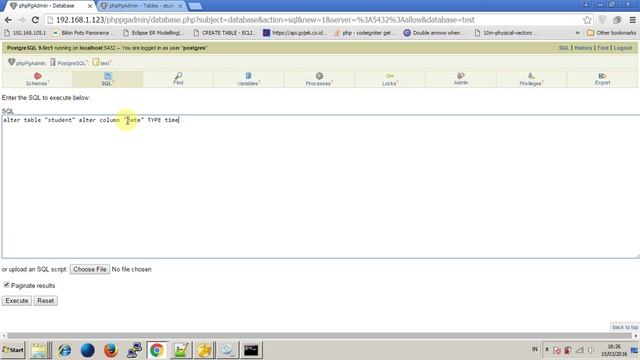Screen dimensions: 640x360
Task: Bookmark this page with the star
Action: pos(587,20)
